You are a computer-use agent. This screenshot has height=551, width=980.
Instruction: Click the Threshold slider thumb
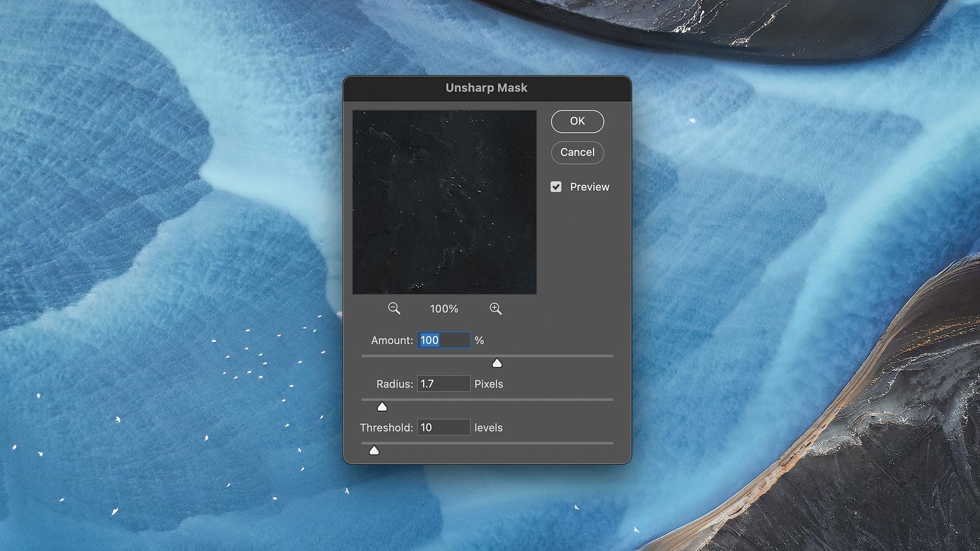(x=374, y=450)
